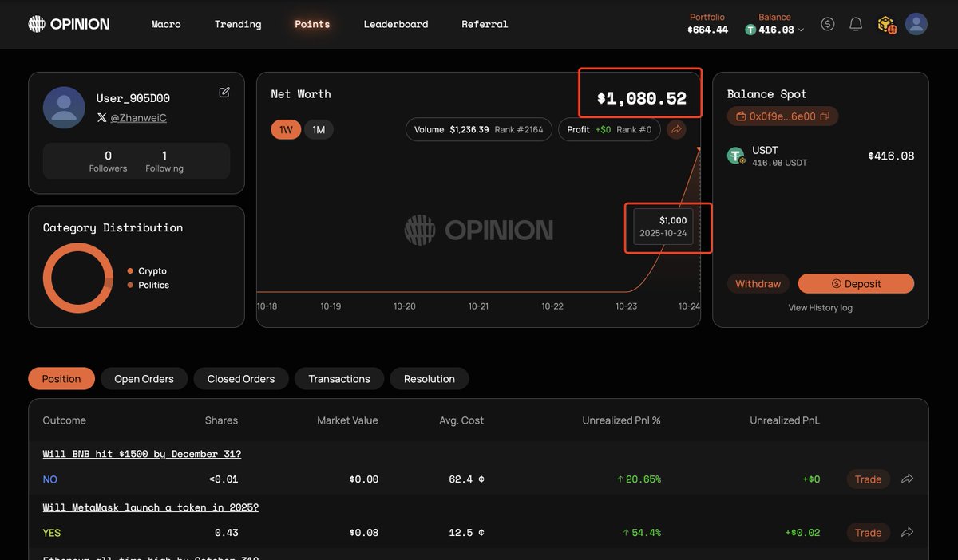Switch to Closed Orders tab
This screenshot has width=958, height=560.
(x=241, y=379)
